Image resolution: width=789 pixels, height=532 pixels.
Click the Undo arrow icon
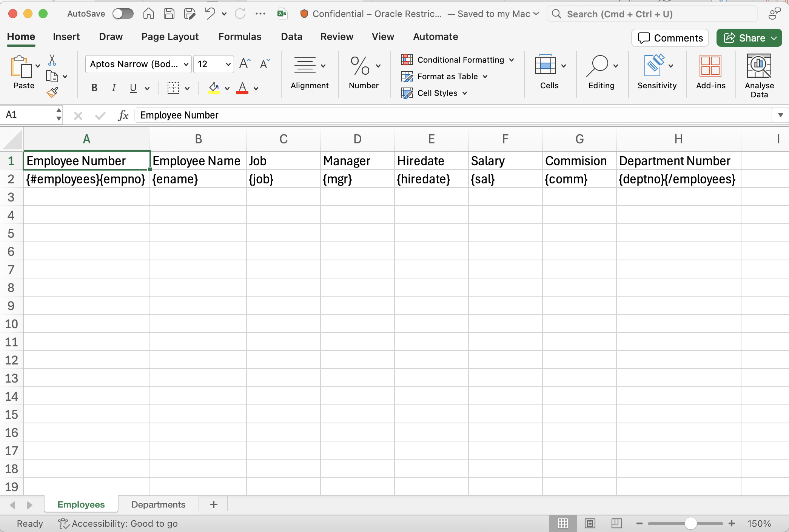(210, 14)
